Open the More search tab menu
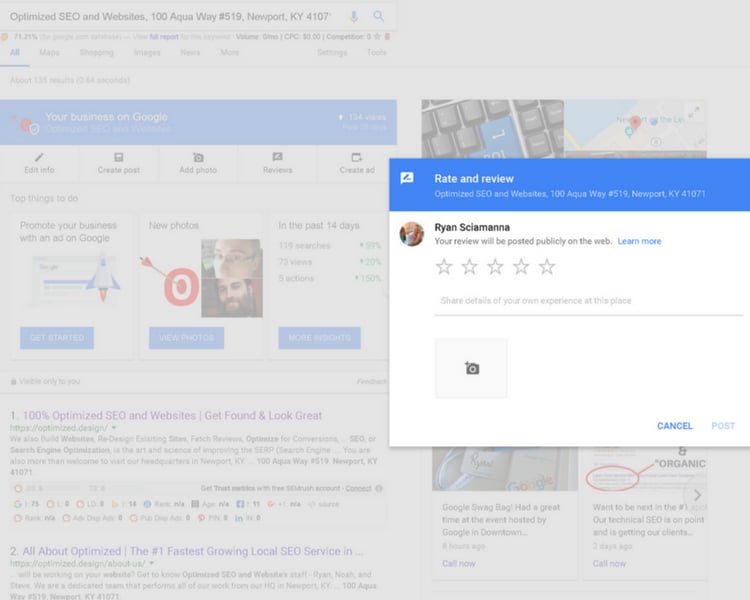 230,53
